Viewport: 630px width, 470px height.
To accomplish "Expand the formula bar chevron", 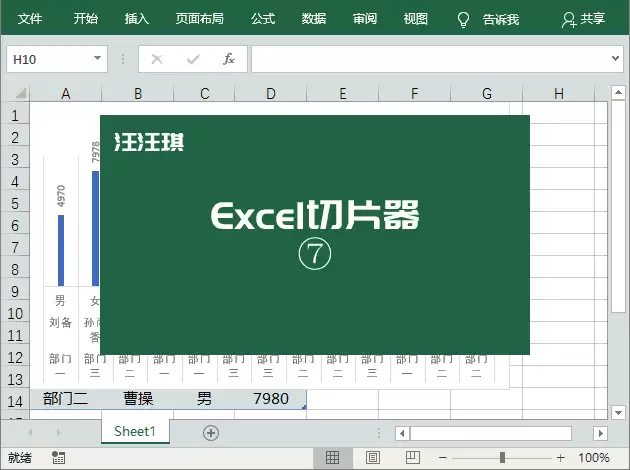I will (615, 59).
